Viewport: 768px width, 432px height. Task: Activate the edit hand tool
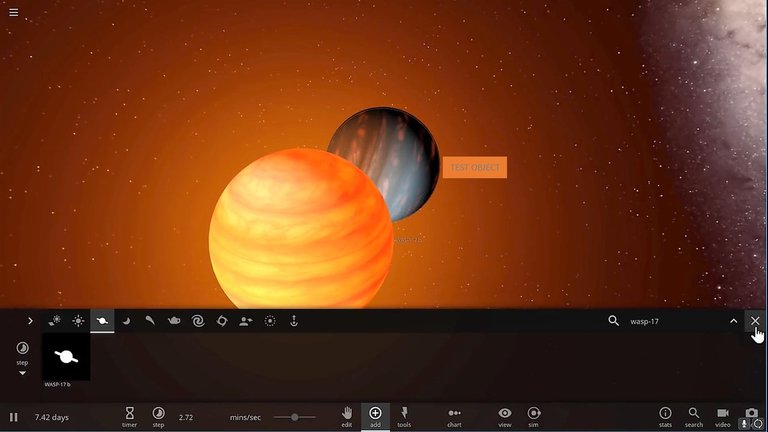pyautogui.click(x=347, y=417)
